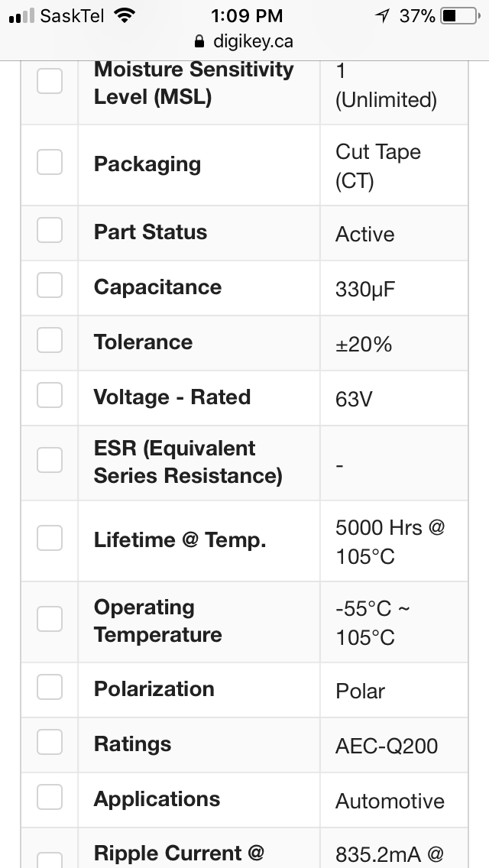Enable the Ratings checkbox
Viewport: 489px width, 868px height.
[x=50, y=742]
